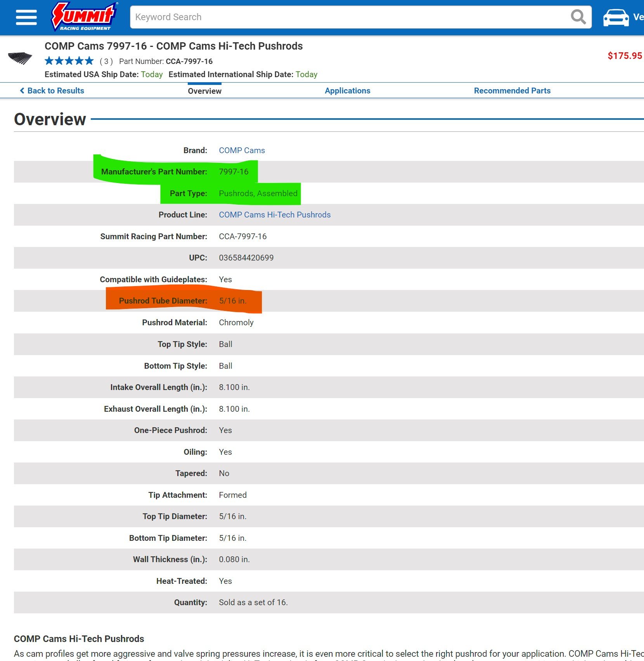Click Top Tip Diameter value 5/16 in.
Viewport: 644px width, 661px height.
(x=232, y=516)
